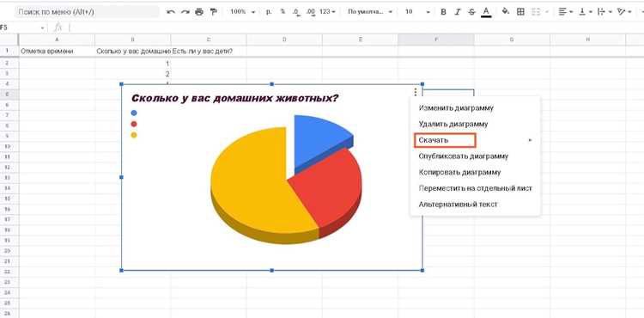Open the font dropdown 'По умолча...'
The height and width of the screenshot is (318, 644).
point(370,12)
